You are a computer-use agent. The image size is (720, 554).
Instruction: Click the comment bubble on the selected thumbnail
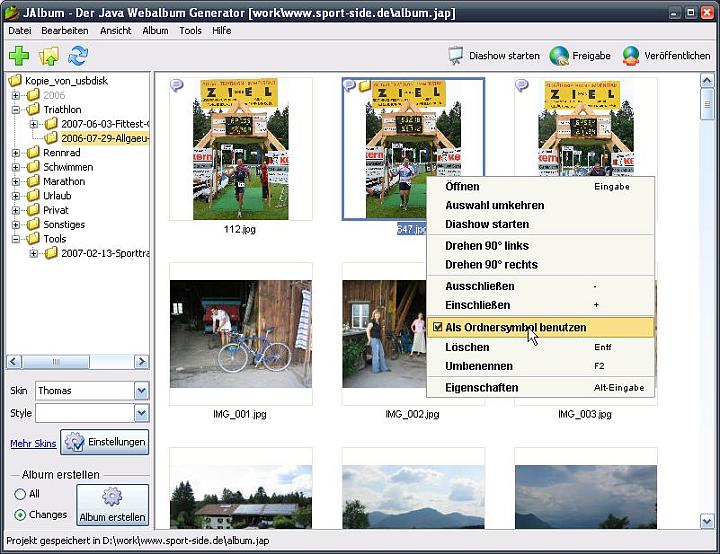click(x=349, y=85)
